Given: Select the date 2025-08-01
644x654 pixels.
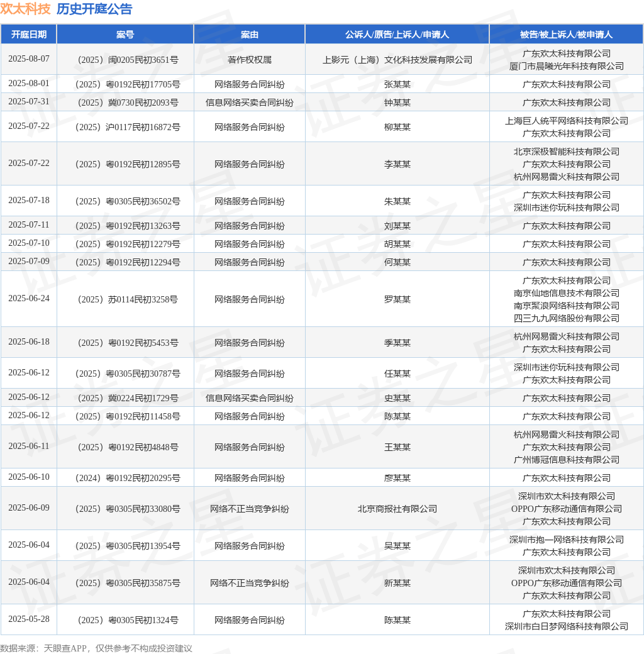Looking at the screenshot, I should tap(29, 84).
